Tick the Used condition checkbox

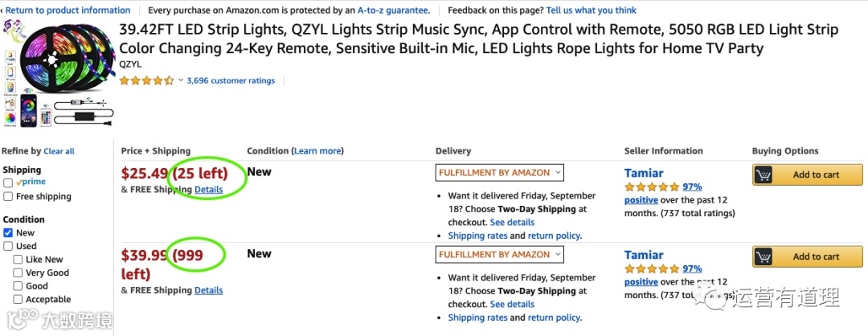click(8, 247)
